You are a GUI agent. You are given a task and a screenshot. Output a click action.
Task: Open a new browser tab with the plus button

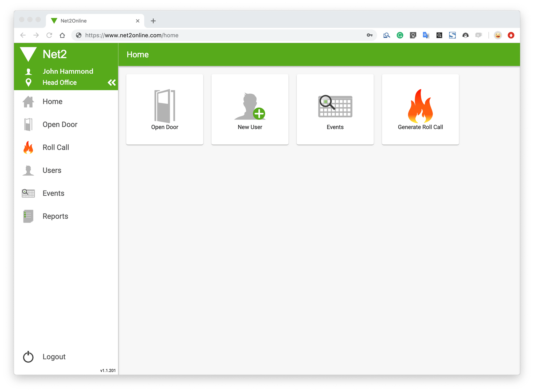pos(153,21)
